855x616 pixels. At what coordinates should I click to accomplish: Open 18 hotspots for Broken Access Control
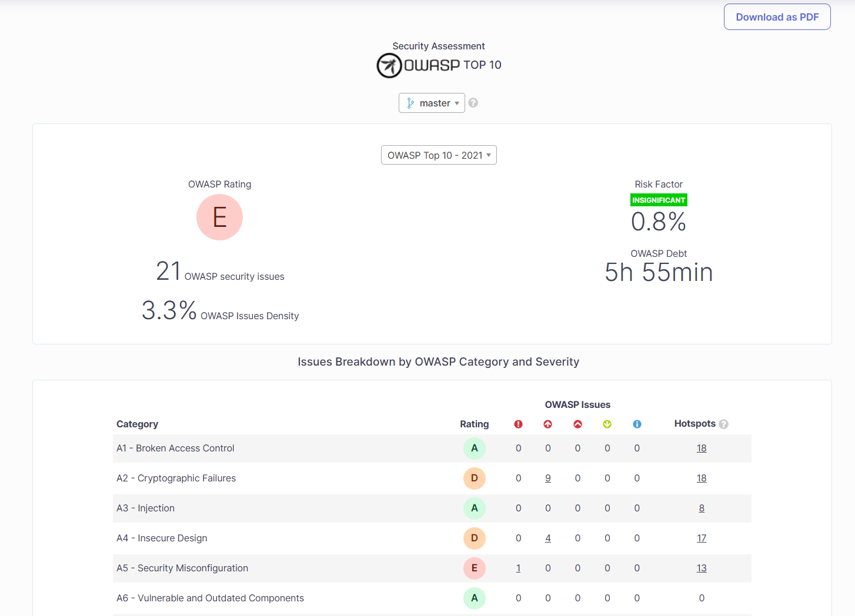(702, 448)
